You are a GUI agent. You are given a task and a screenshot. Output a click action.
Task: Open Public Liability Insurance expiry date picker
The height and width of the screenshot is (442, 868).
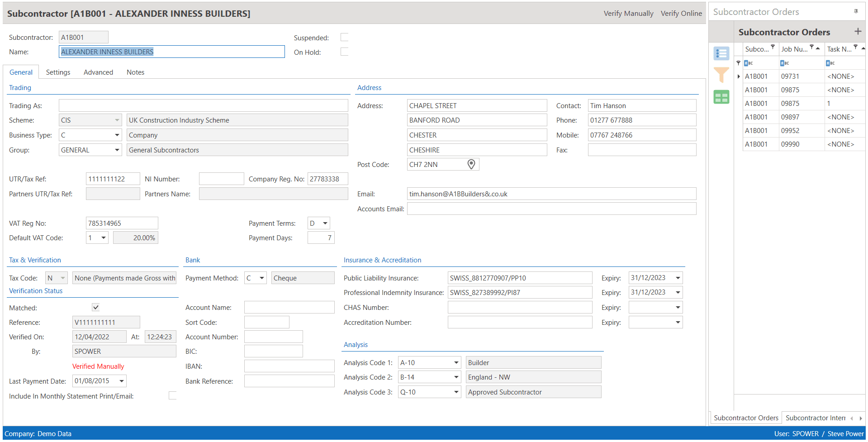coord(678,278)
